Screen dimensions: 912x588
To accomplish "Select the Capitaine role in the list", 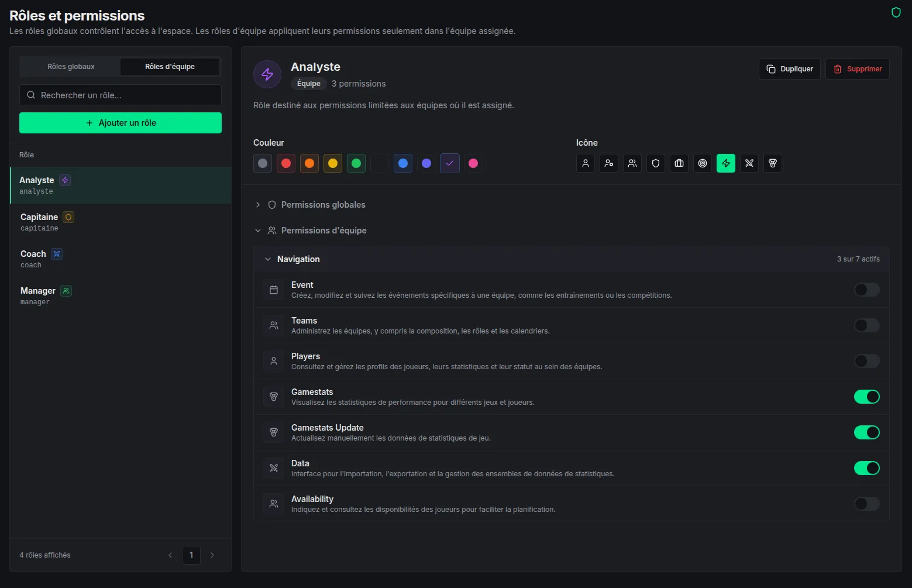I will tap(121, 222).
